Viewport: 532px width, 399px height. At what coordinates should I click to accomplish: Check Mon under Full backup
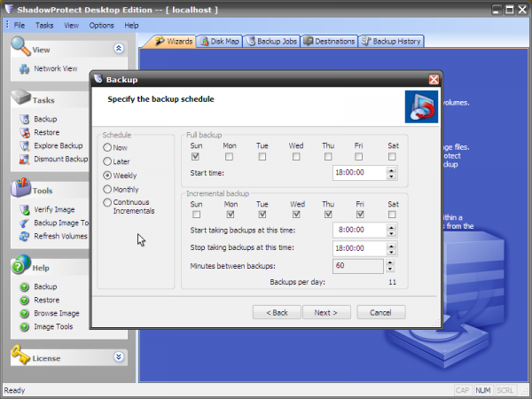pyautogui.click(x=229, y=156)
